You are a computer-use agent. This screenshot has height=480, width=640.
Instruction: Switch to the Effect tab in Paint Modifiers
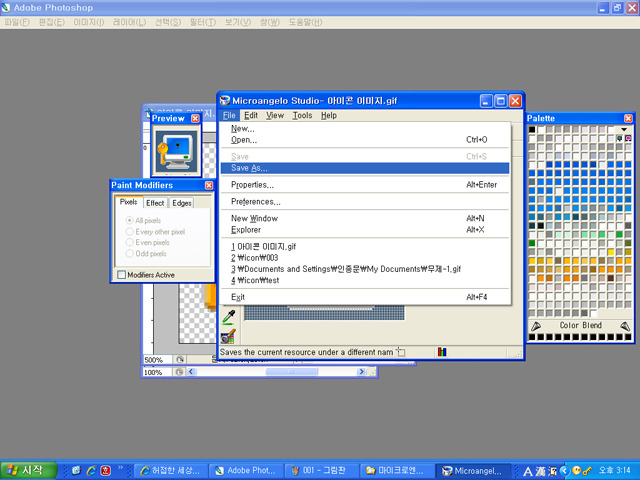tap(155, 203)
